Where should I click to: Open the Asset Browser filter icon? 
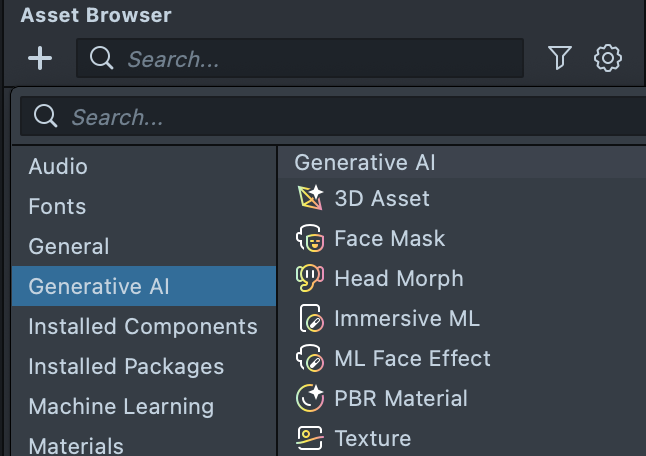559,59
